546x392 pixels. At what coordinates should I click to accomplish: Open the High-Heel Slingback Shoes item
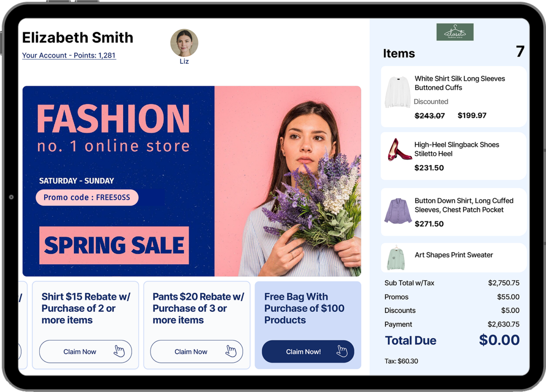pyautogui.click(x=456, y=149)
